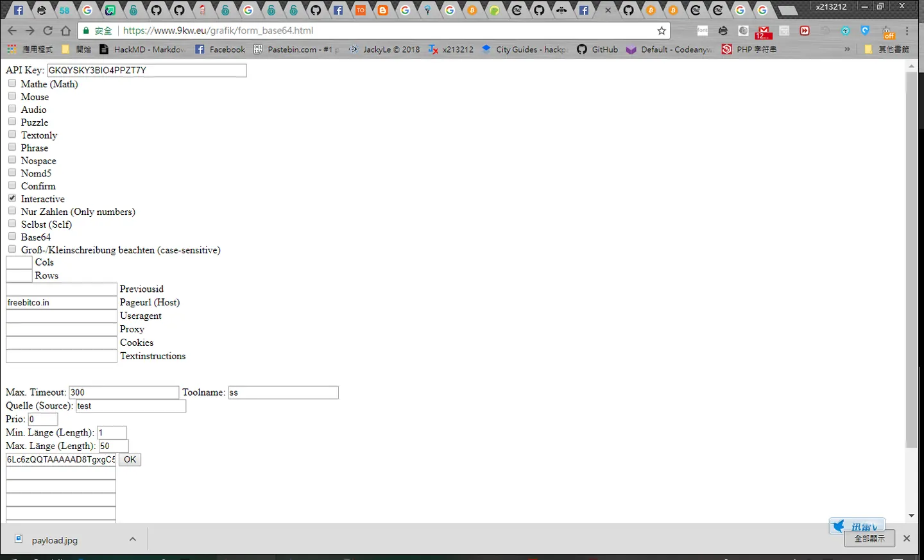Close the tab with the X icon
The height and width of the screenshot is (560, 924).
coord(608,10)
